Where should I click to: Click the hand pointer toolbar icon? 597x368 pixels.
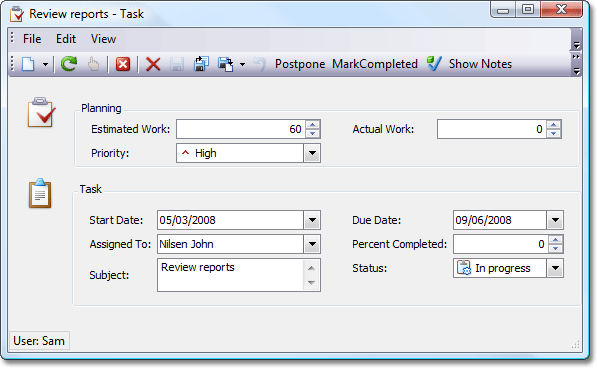93,64
